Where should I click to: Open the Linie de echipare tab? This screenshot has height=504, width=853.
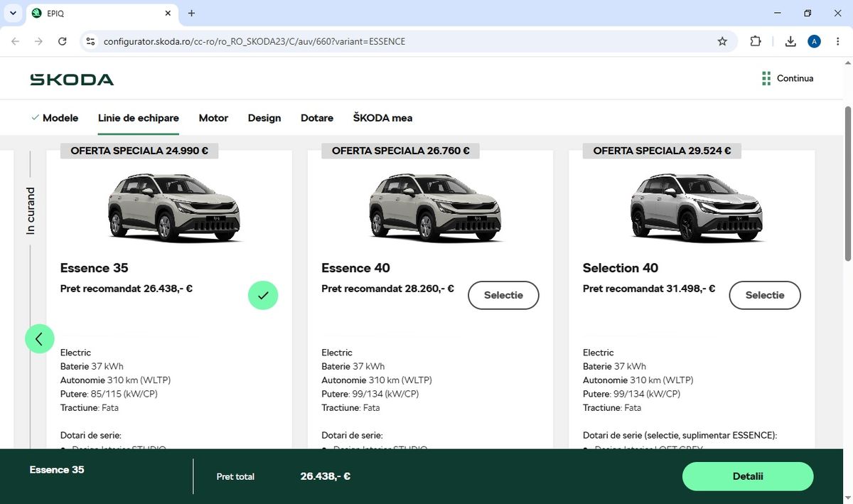tap(139, 118)
